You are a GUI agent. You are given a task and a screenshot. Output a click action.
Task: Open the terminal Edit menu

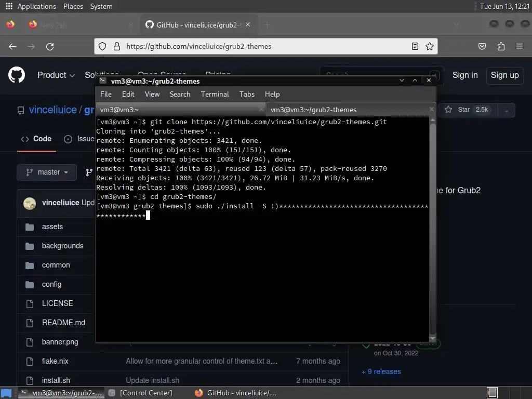coord(128,95)
